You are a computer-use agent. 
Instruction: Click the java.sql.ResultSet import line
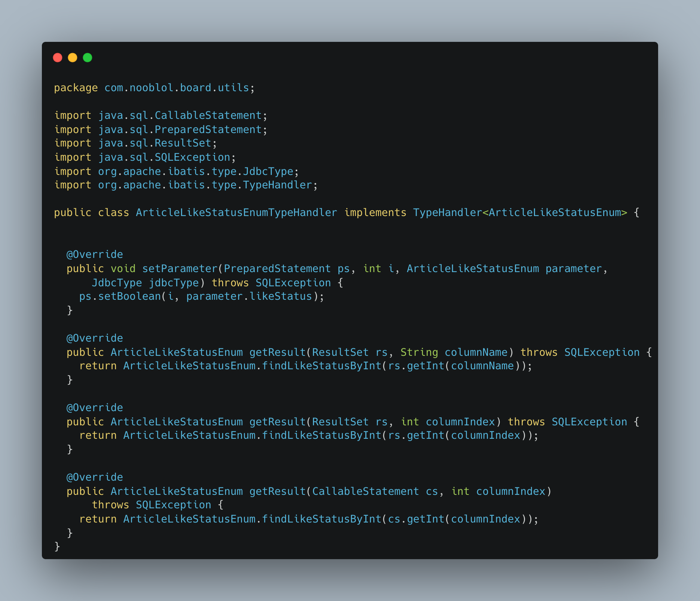136,143
